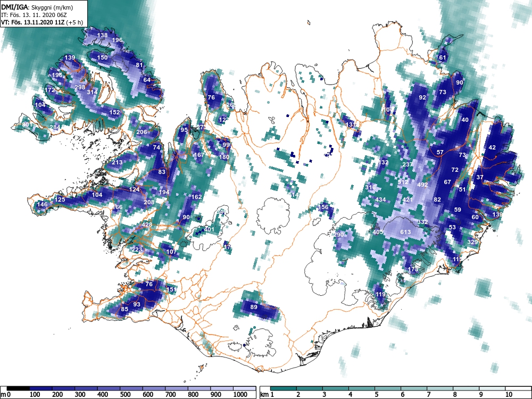Click the legend swatch between 1 and 2 km
Screen dimensions: 532x399
284,388
